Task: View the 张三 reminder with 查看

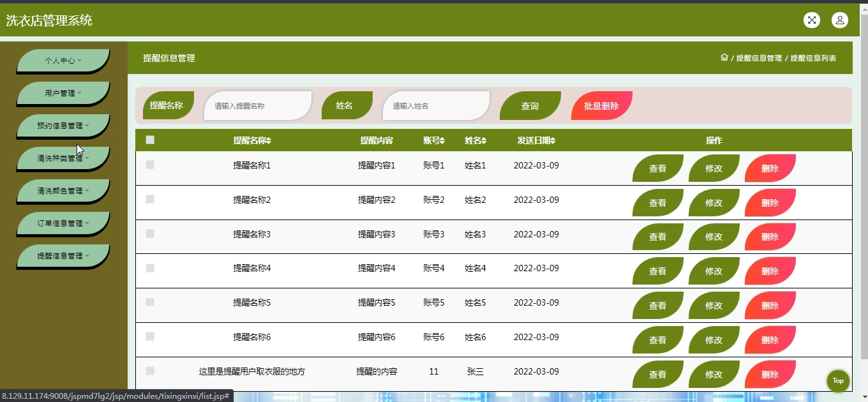Action: click(657, 375)
